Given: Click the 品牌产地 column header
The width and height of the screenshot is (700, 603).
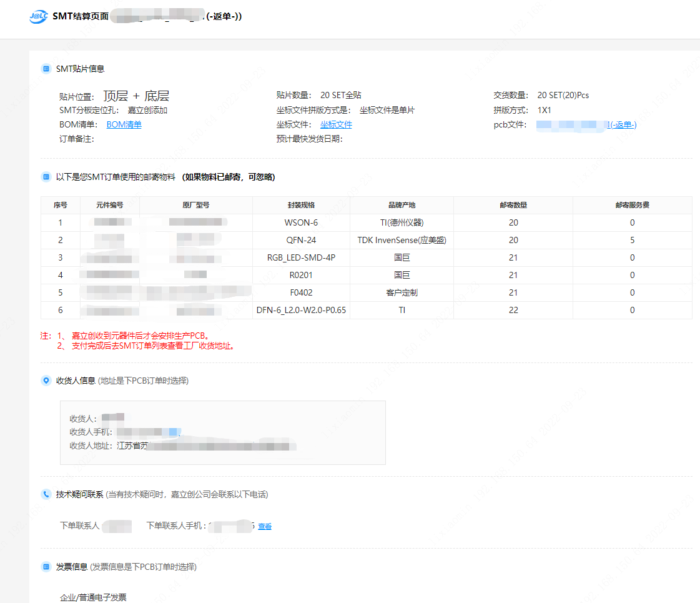Looking at the screenshot, I should click(402, 205).
